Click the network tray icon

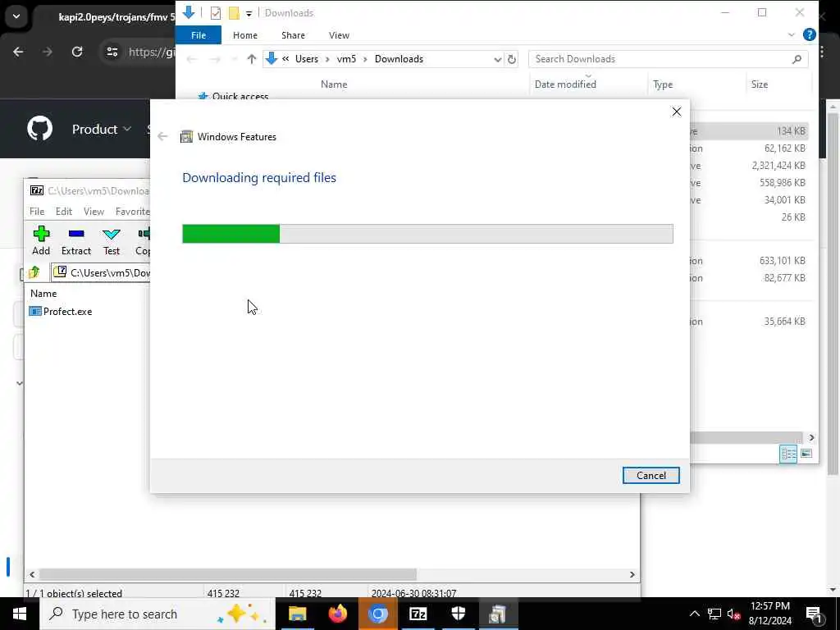(x=714, y=614)
